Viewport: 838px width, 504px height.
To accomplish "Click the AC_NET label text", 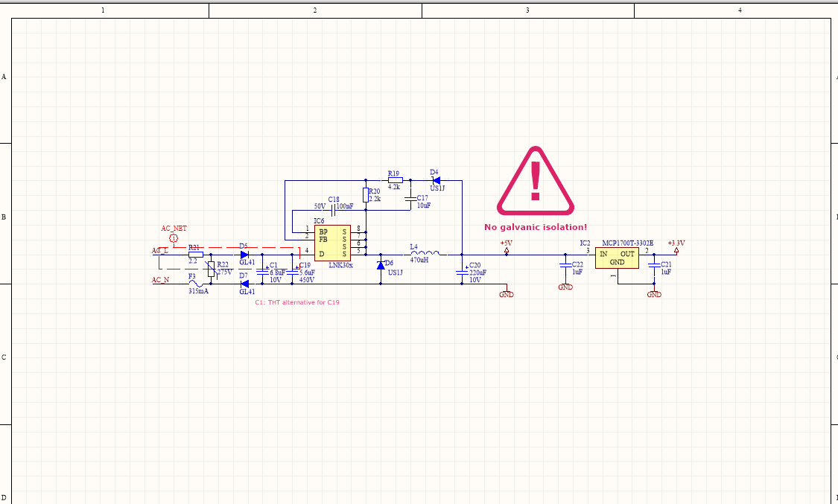I will [x=174, y=228].
